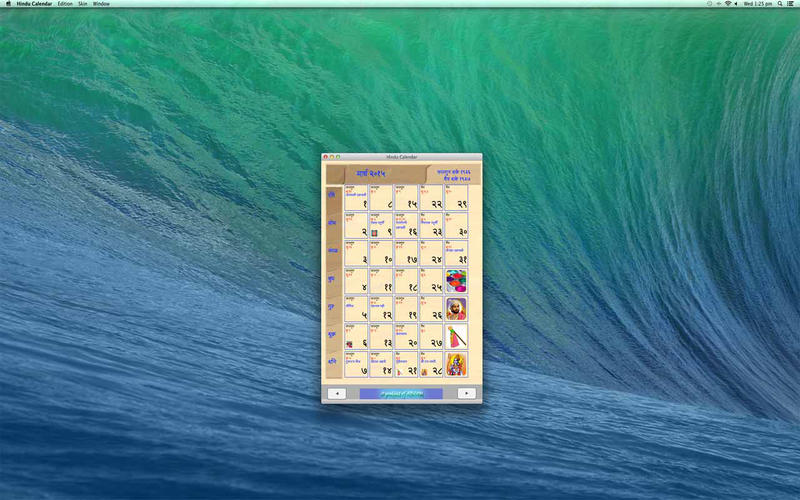
Task: Select date 31 (३१) cell
Action: tap(456, 253)
